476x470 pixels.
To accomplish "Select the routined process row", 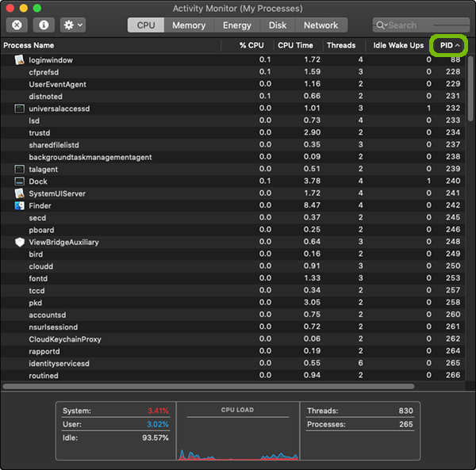I will pyautogui.click(x=232, y=375).
